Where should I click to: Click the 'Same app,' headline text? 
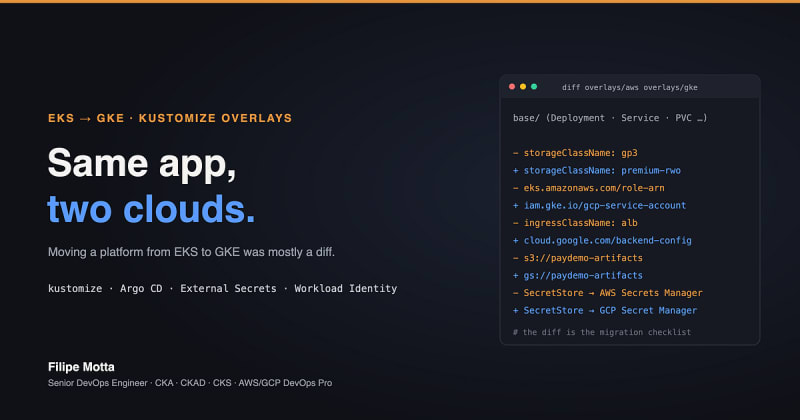pyautogui.click(x=142, y=164)
